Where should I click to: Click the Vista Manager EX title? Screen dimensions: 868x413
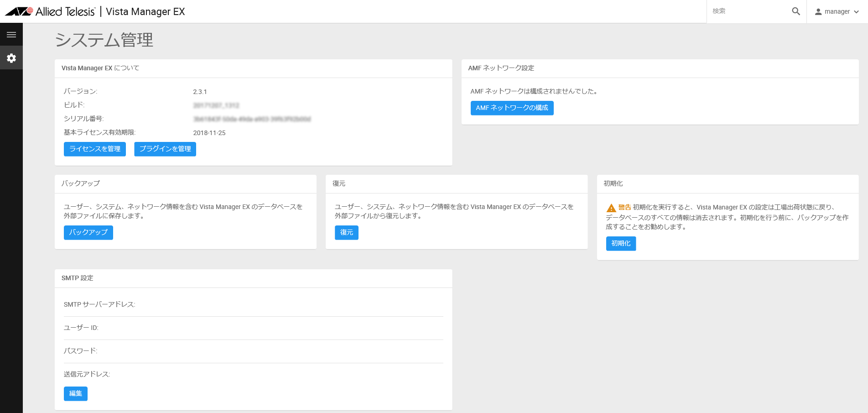(145, 12)
